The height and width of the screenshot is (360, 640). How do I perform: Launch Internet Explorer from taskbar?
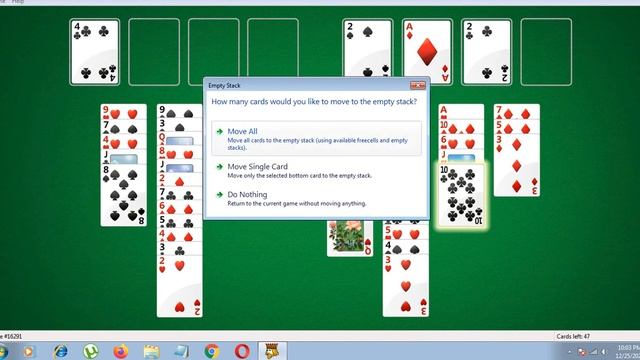[x=61, y=351]
